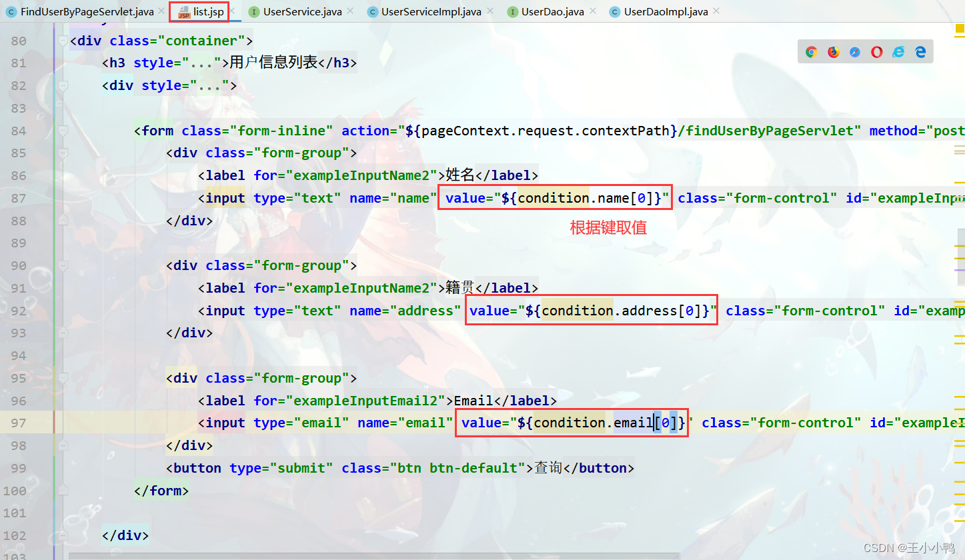Click the "查询" button text in code
965x560 pixels.
coord(549,468)
